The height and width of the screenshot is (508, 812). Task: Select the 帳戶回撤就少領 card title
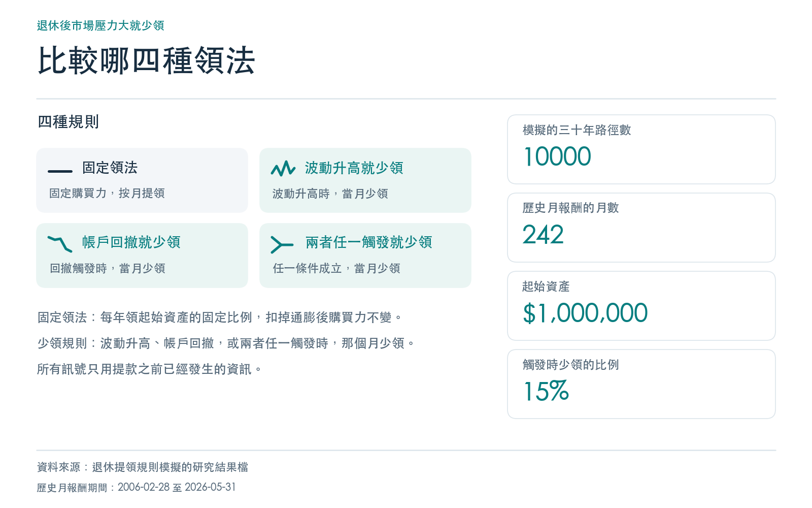[x=131, y=242]
